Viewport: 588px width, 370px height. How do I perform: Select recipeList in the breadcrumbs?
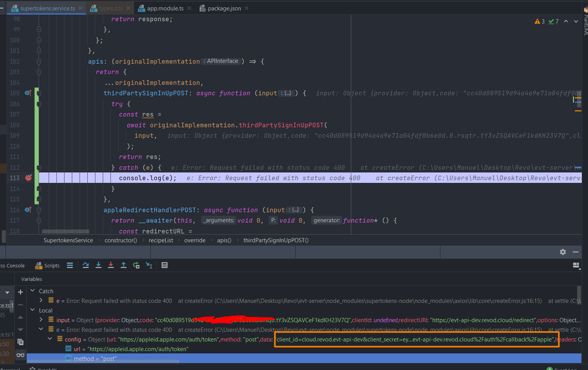[x=161, y=240]
